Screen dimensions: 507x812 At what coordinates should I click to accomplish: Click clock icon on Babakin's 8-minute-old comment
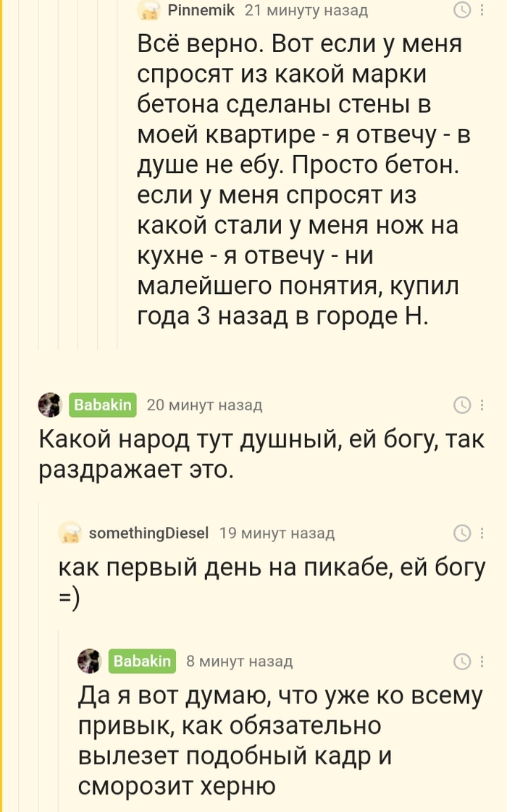(x=461, y=661)
